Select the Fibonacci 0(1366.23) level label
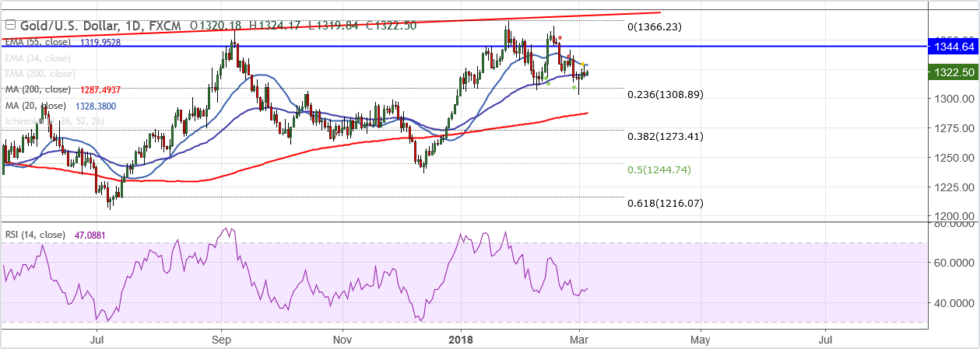 [655, 26]
